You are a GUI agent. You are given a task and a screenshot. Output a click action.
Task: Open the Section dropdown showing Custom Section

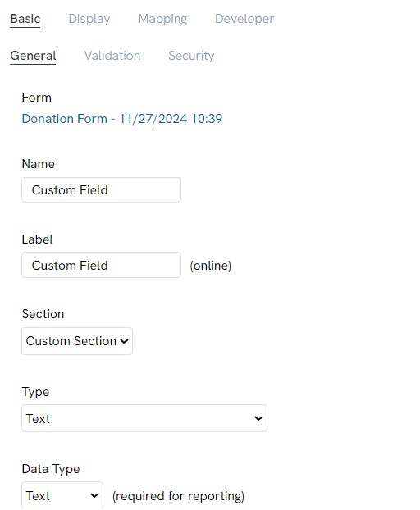click(77, 341)
